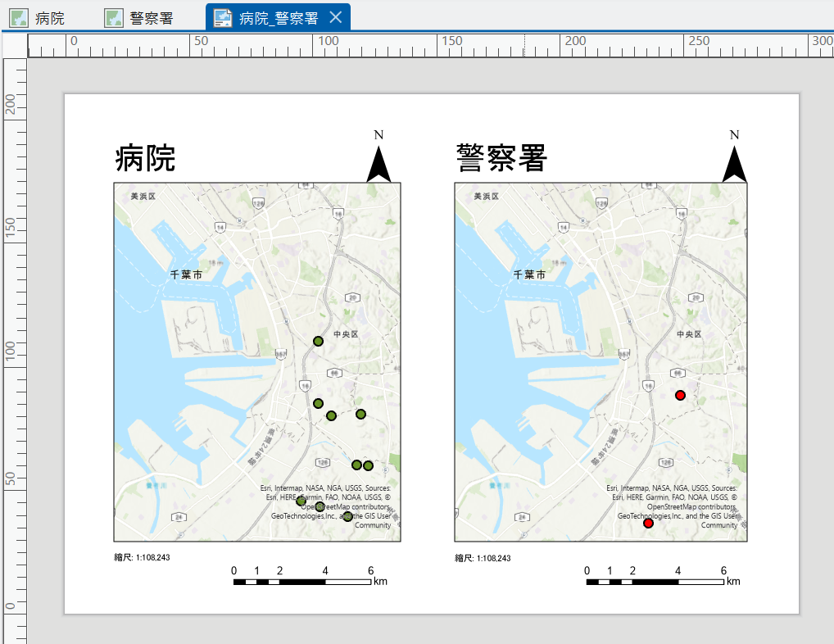Switch to the 病院 map tab
The height and width of the screenshot is (644, 834).
pos(50,18)
